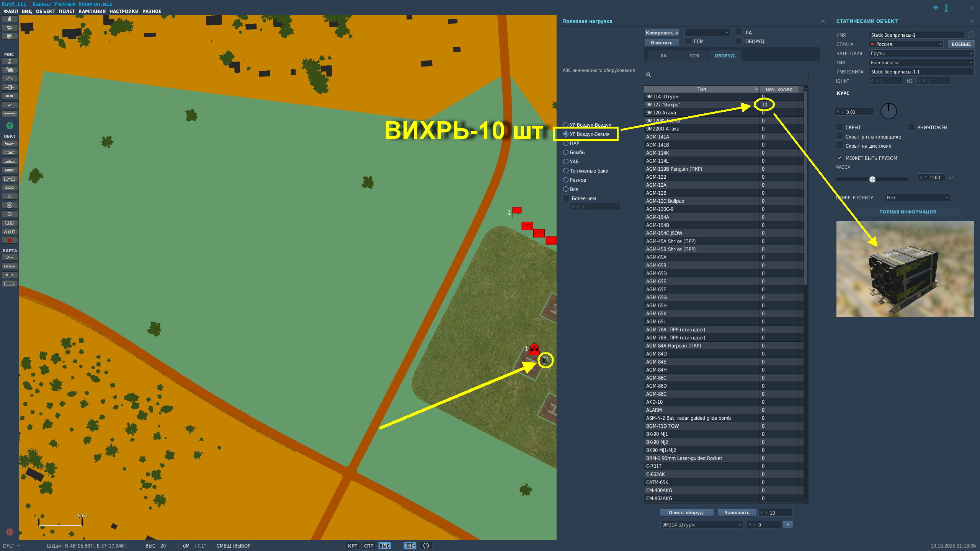The image size is (980, 551).
Task: Click the airplane group object icon
Action: point(10,144)
